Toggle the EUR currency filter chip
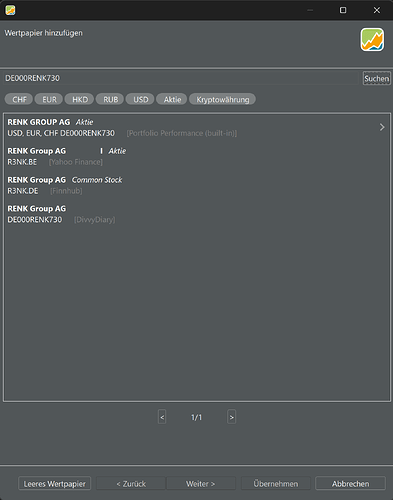 (x=49, y=99)
